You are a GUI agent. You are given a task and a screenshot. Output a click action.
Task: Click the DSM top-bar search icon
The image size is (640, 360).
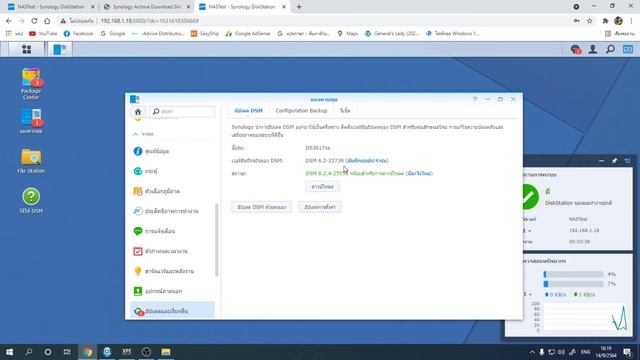click(610, 49)
